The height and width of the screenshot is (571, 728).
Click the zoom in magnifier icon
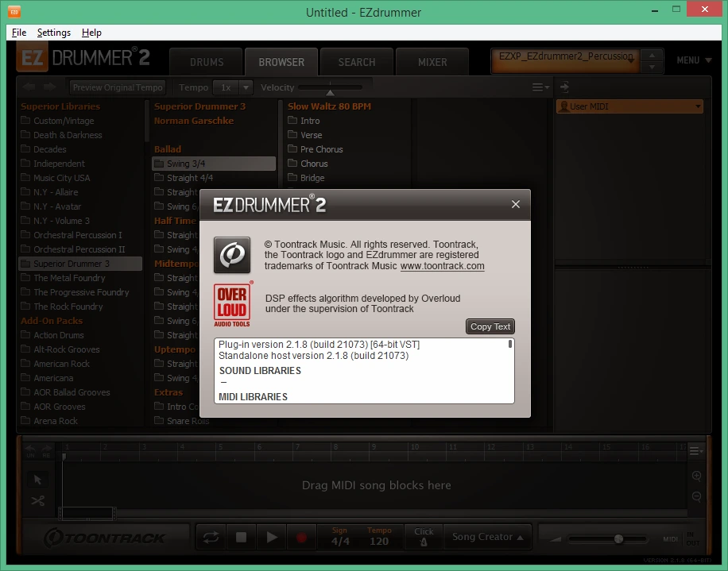tap(696, 476)
